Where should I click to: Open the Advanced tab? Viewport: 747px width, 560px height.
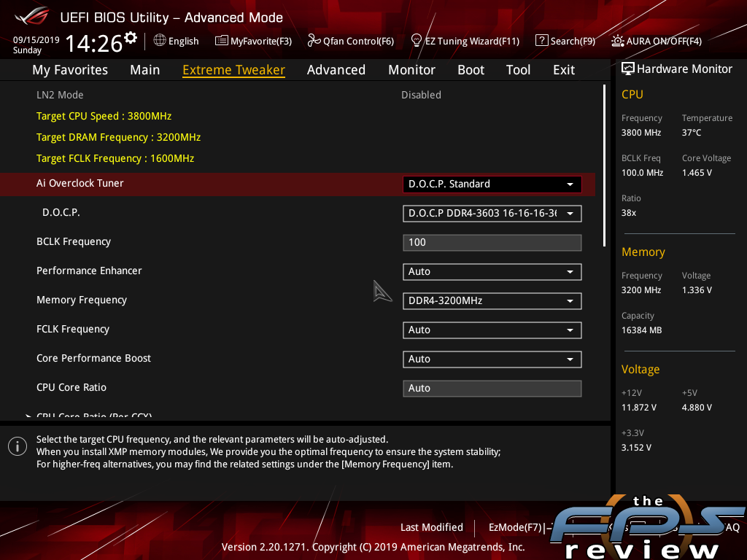click(x=336, y=69)
